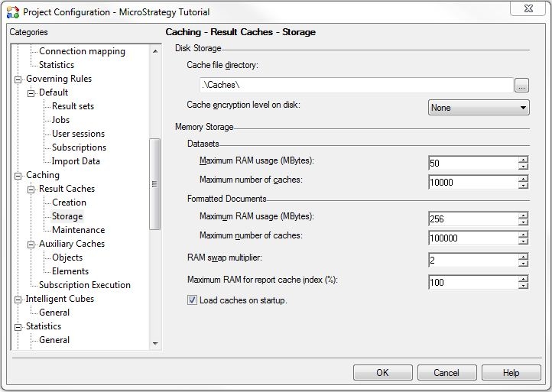552x392 pixels.
Task: Select Jobs category
Action: (x=60, y=120)
